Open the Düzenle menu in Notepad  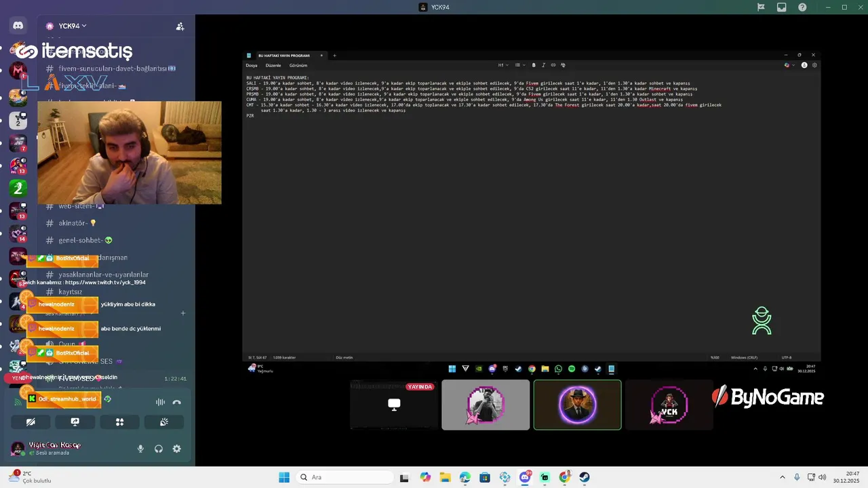(x=273, y=66)
